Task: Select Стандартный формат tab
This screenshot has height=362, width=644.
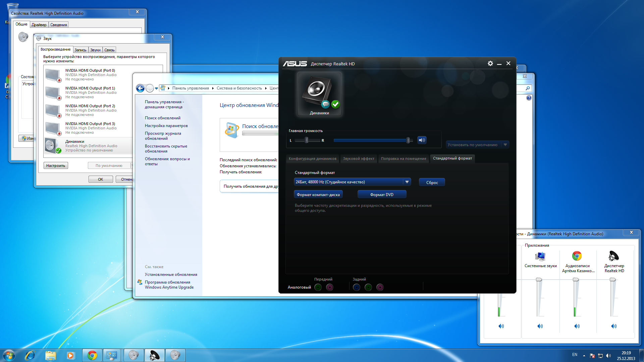Action: point(452,158)
